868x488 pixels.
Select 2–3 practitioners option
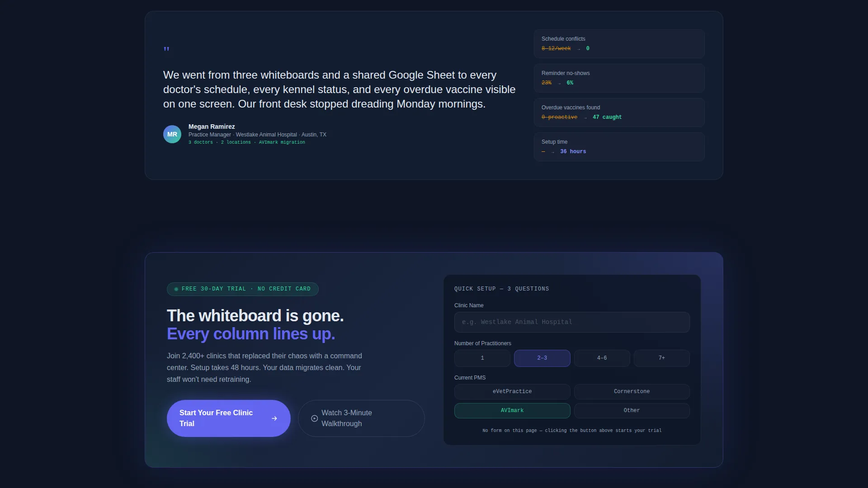coord(542,358)
